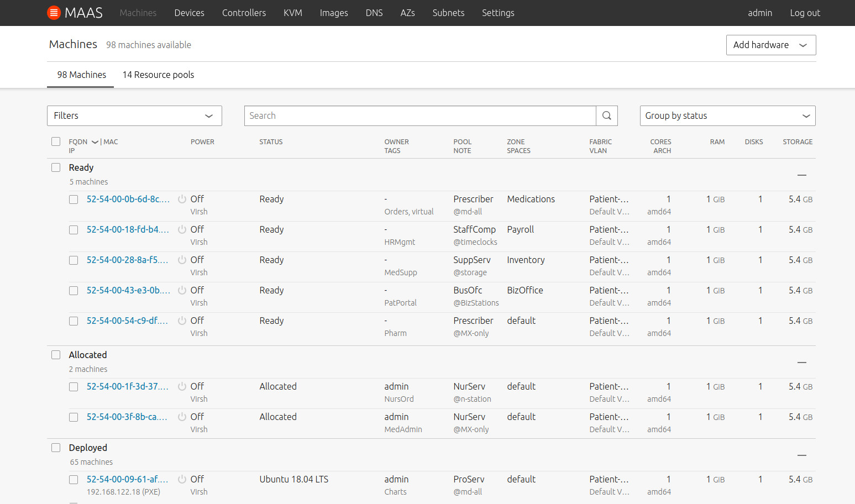855x504 pixels.
Task: Click power icon for machine 52-54-00-54-c9-df
Action: (x=182, y=321)
